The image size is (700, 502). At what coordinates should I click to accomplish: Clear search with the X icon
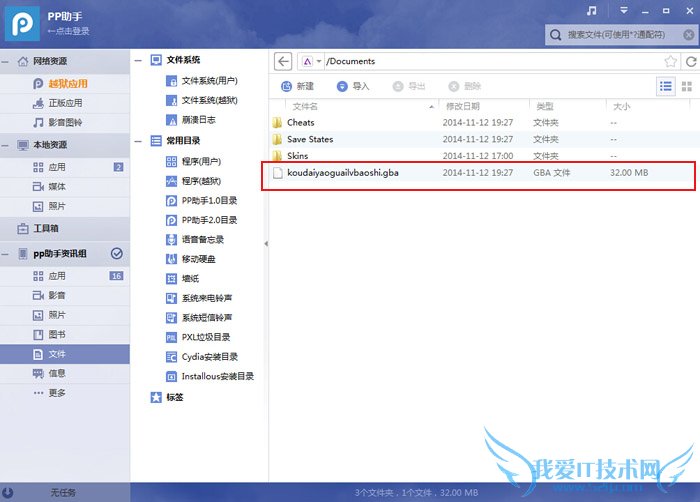[689, 35]
